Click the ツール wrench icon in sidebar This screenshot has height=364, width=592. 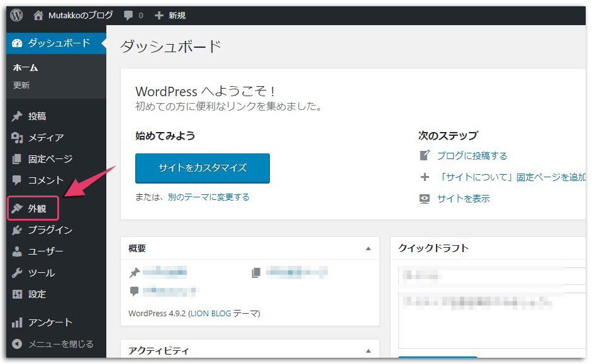(17, 273)
